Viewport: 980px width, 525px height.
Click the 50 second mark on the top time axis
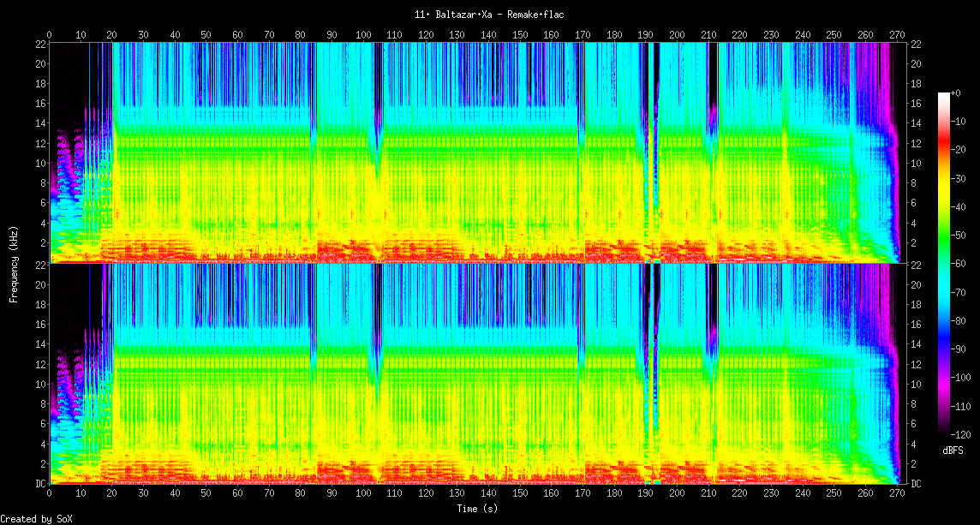(206, 35)
